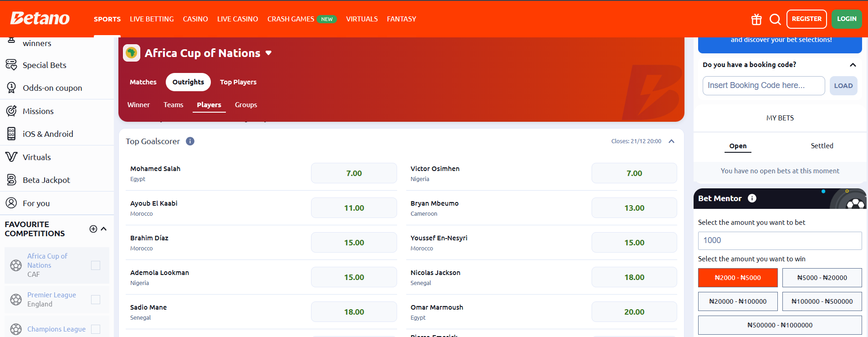Click the football icon beside Premier League

pyautogui.click(x=16, y=300)
